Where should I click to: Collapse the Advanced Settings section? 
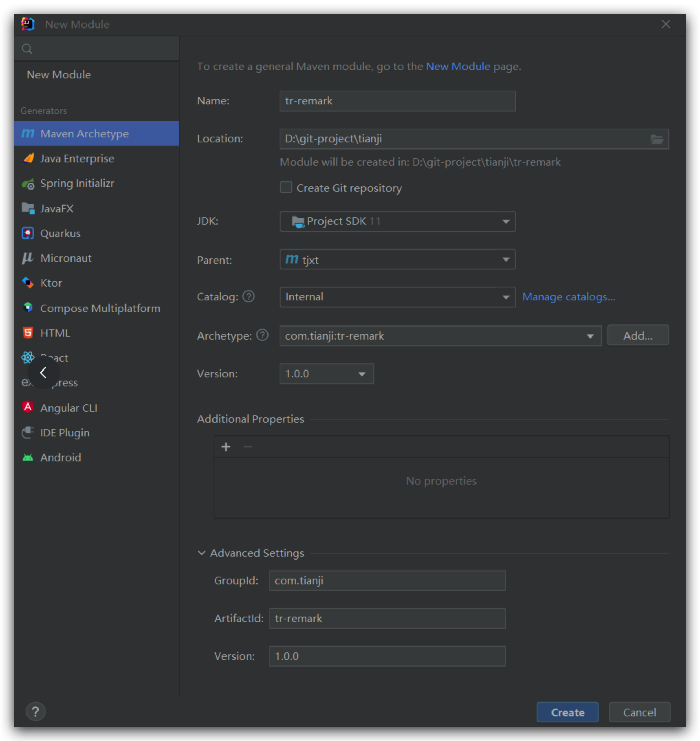point(201,553)
